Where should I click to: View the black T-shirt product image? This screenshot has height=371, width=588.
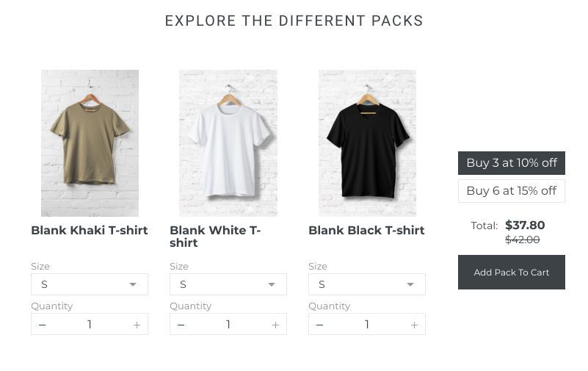pos(367,143)
